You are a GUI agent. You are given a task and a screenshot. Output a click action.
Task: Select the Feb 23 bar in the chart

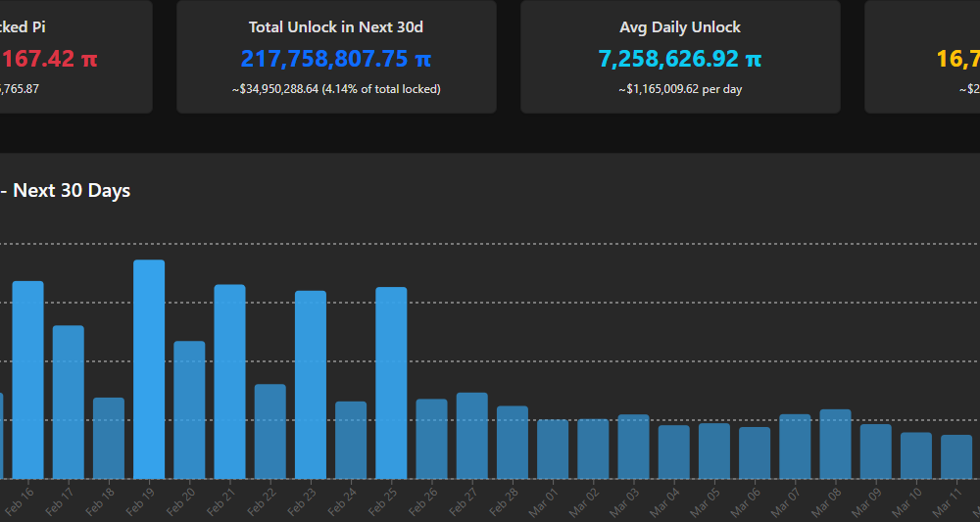311,385
